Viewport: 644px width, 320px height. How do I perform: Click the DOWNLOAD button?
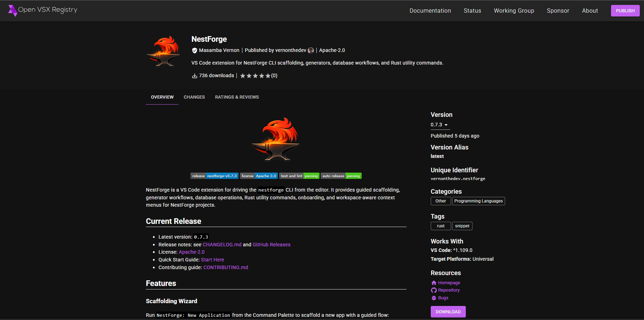[x=448, y=312]
